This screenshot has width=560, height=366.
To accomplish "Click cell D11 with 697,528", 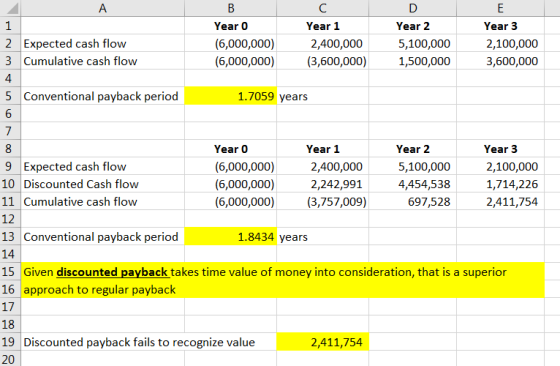I will (x=412, y=202).
